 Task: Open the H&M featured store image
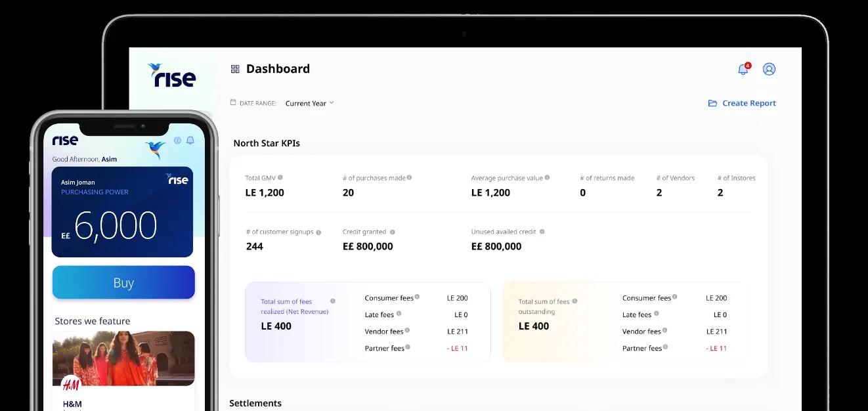point(123,358)
